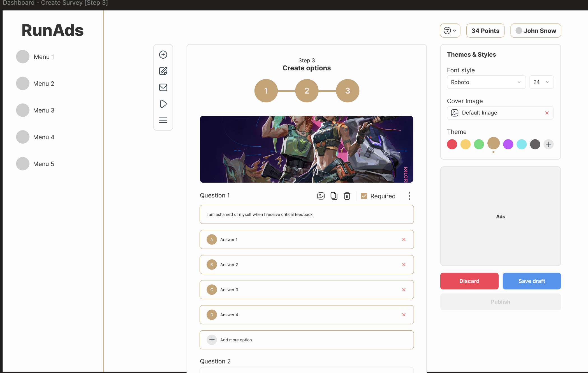Add a custom theme color
This screenshot has width=588, height=373.
(x=548, y=144)
